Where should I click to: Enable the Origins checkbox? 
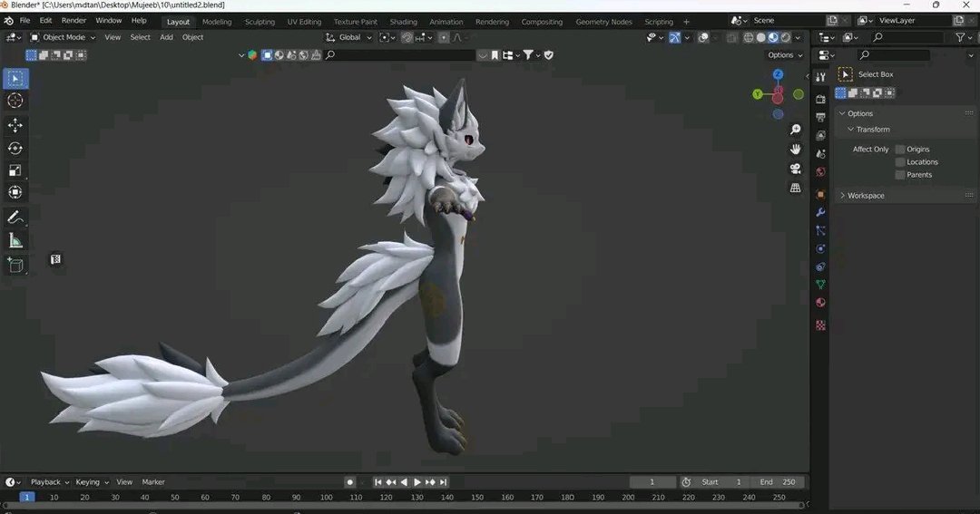point(900,150)
